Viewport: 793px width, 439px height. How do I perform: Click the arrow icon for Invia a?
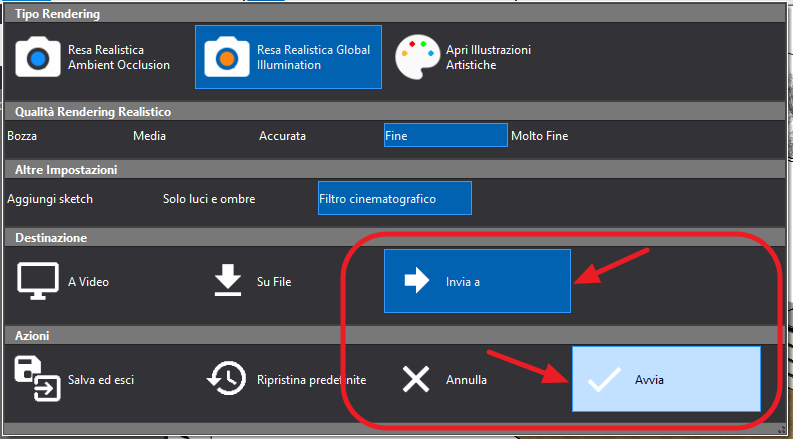[417, 281]
